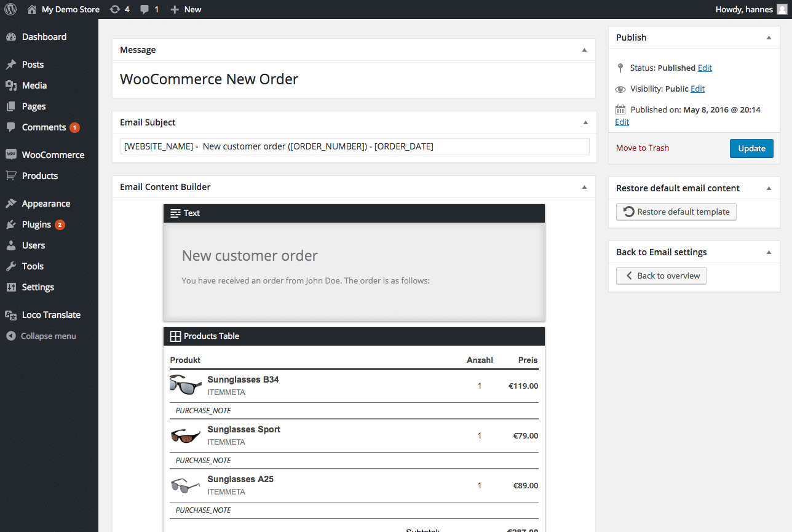Click Howdy, hannes account text
The width and height of the screenshot is (792, 532).
pyautogui.click(x=744, y=9)
